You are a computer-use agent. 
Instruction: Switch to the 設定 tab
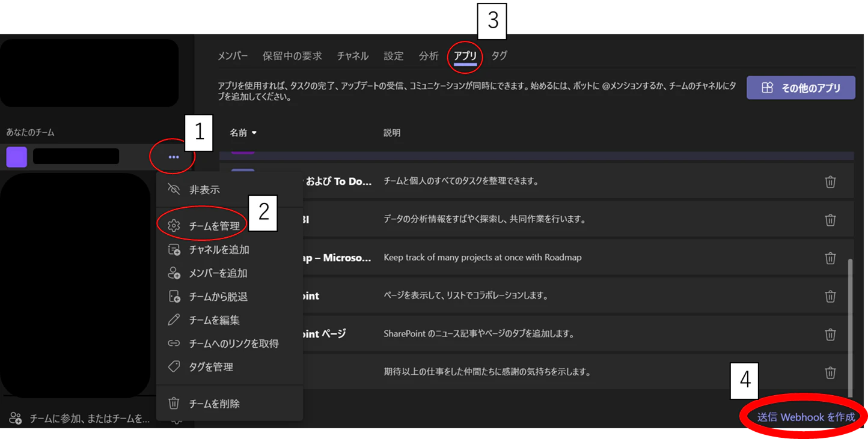tap(394, 56)
